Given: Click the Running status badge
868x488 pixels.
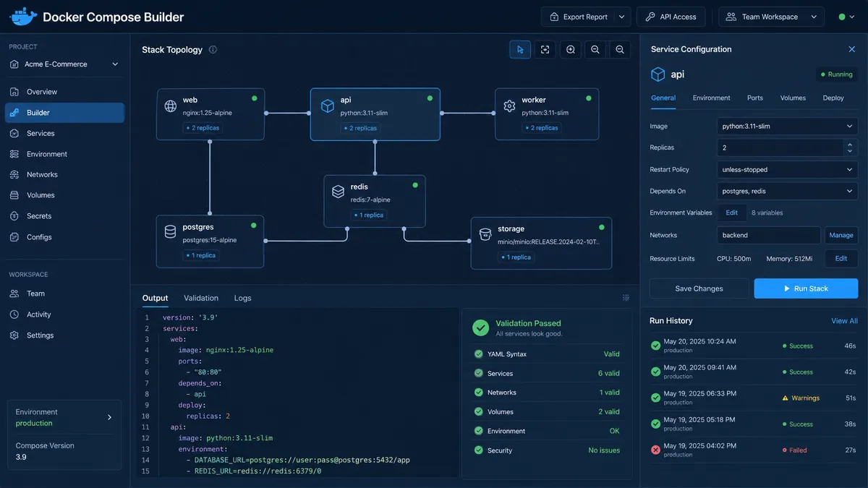Looking at the screenshot, I should click(837, 74).
